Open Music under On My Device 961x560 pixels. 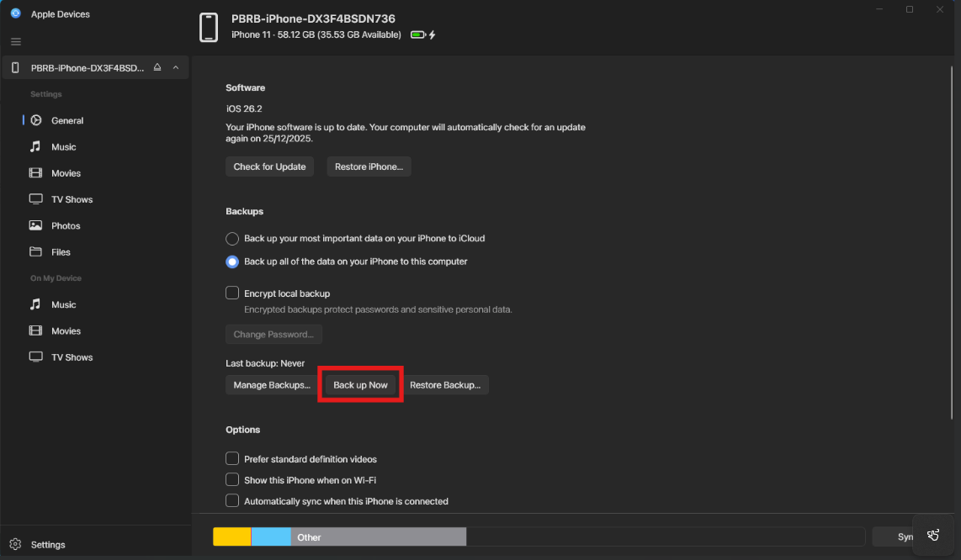(63, 304)
